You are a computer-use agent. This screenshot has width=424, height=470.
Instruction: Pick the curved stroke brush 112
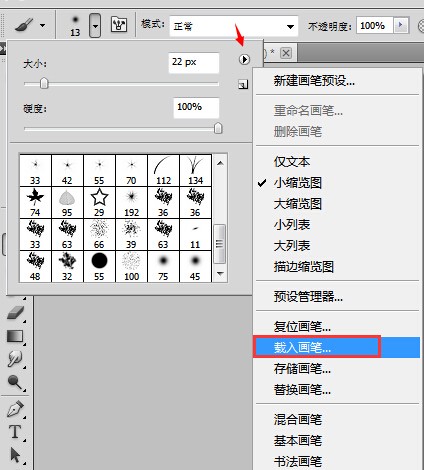tap(163, 170)
